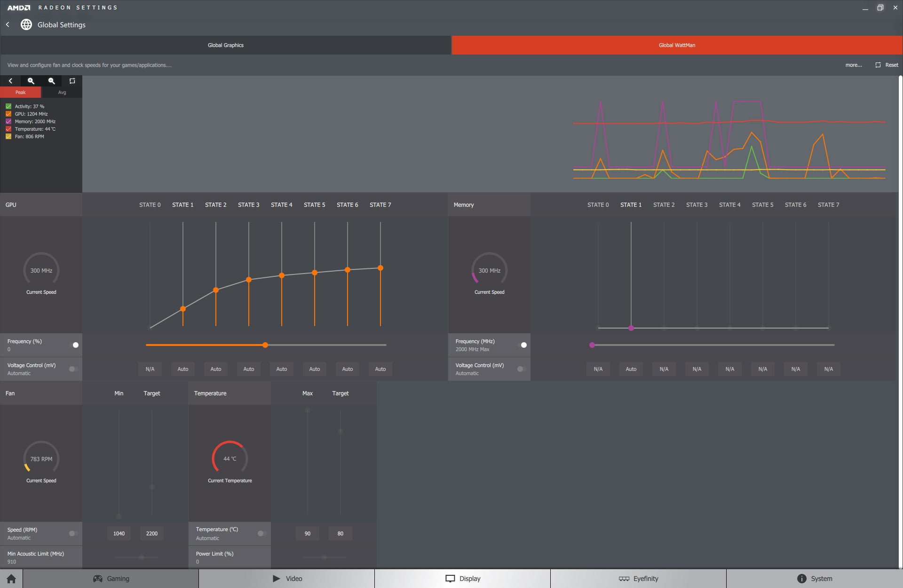
Task: Click the GPU State 7 frequency point
Action: pos(380,268)
